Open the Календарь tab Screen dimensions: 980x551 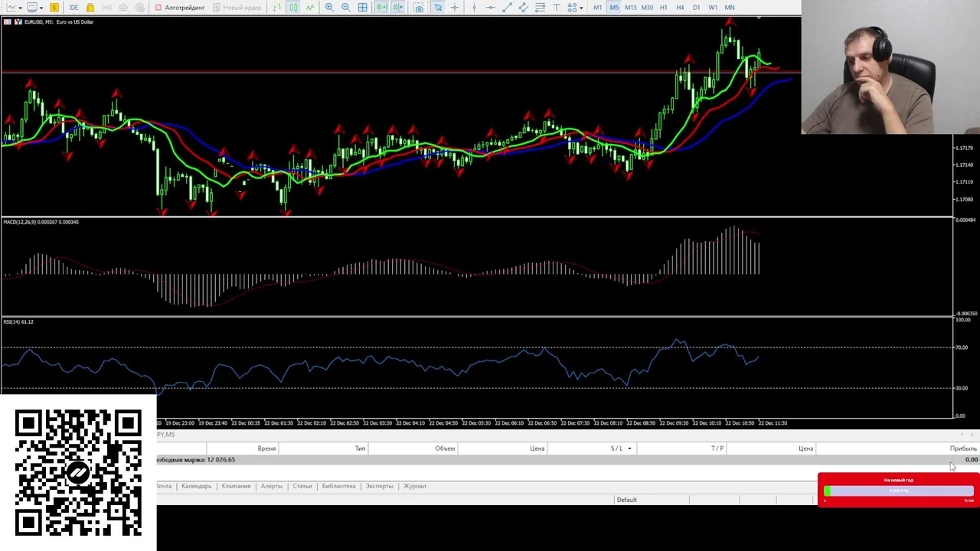[196, 486]
